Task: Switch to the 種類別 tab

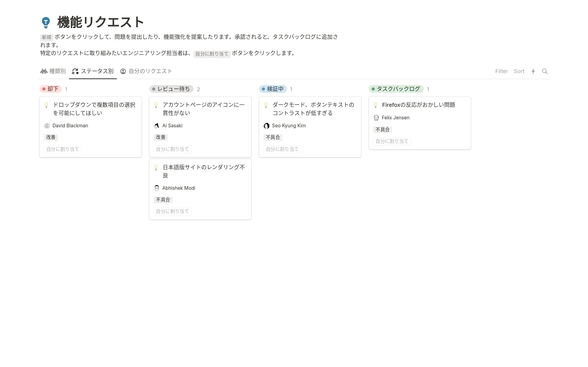Action: tap(53, 71)
